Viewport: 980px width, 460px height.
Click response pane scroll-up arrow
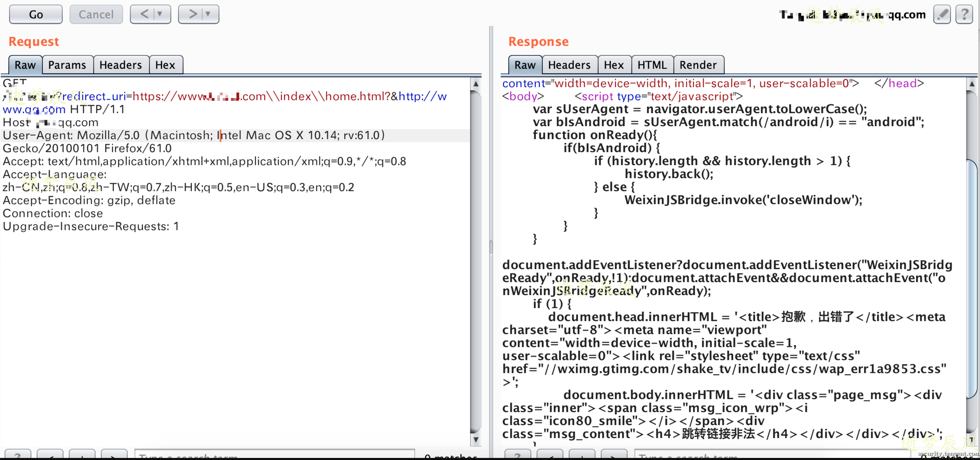pyautogui.click(x=972, y=84)
